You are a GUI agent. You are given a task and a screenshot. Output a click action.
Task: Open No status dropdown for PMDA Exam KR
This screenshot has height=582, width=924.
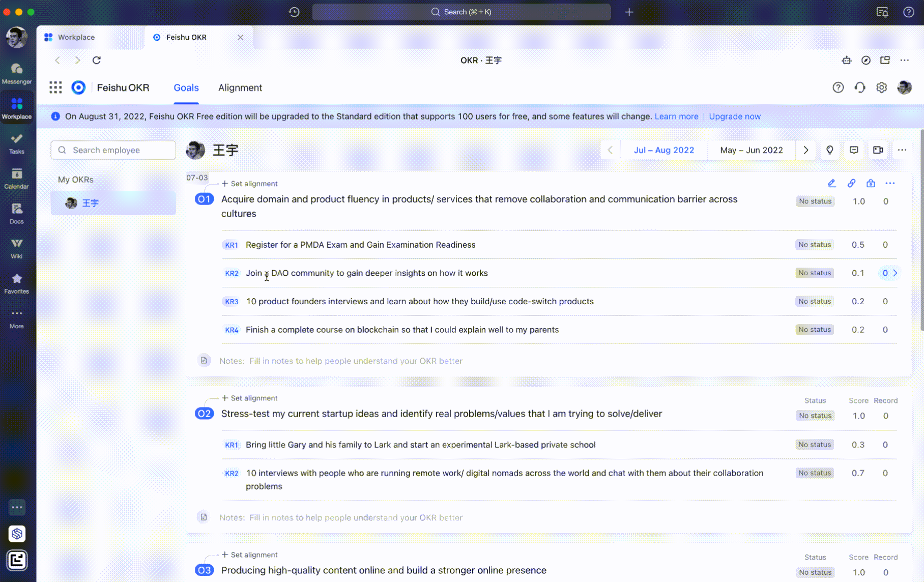(x=815, y=245)
